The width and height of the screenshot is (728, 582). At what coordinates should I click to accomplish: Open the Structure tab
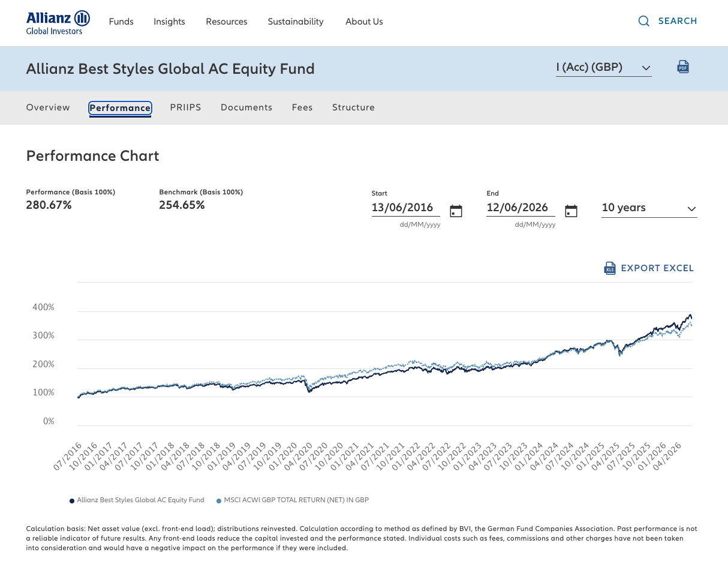pos(353,107)
